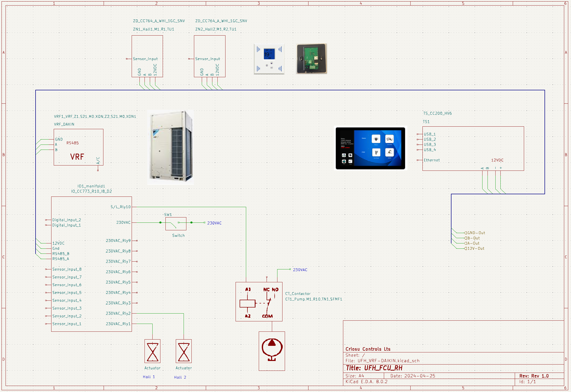Select the IO1_manifold1 reference label

tap(91, 186)
